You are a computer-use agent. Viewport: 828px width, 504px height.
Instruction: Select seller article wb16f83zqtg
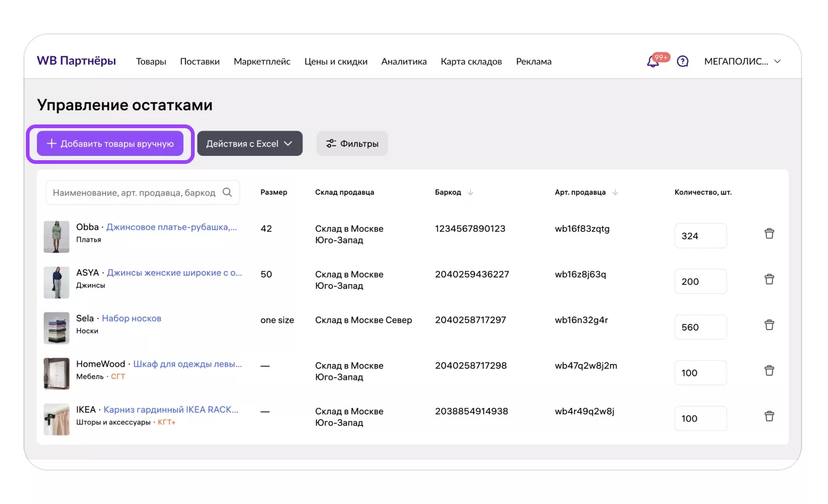(x=582, y=229)
